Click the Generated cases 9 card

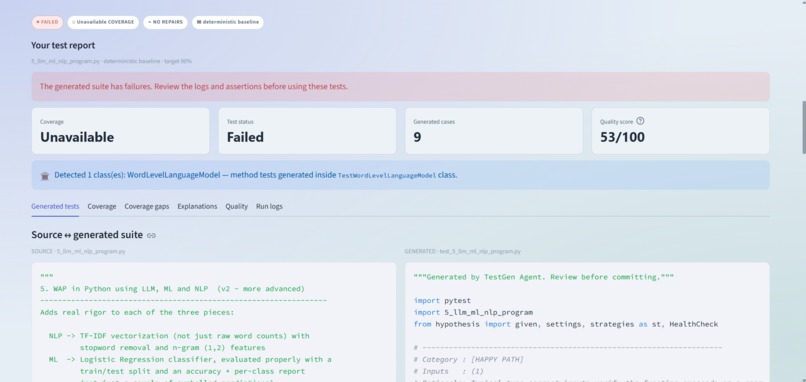pyautogui.click(x=494, y=131)
